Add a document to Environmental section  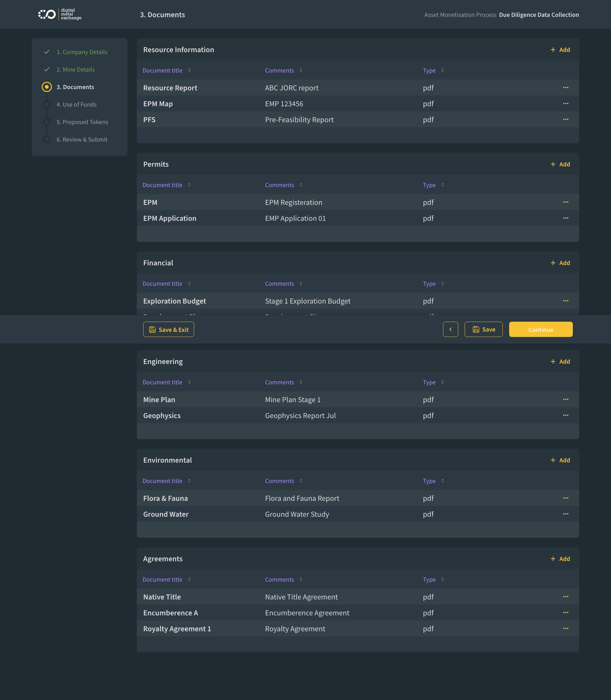click(x=560, y=460)
